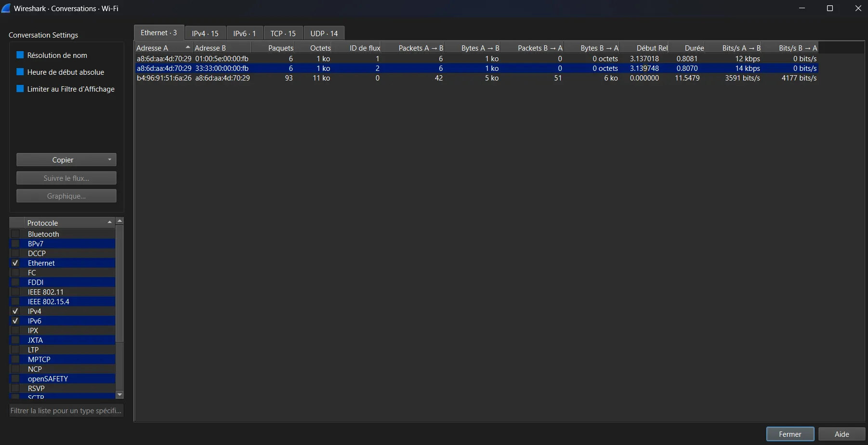
Task: Focus the protocol type filter field
Action: 66,410
